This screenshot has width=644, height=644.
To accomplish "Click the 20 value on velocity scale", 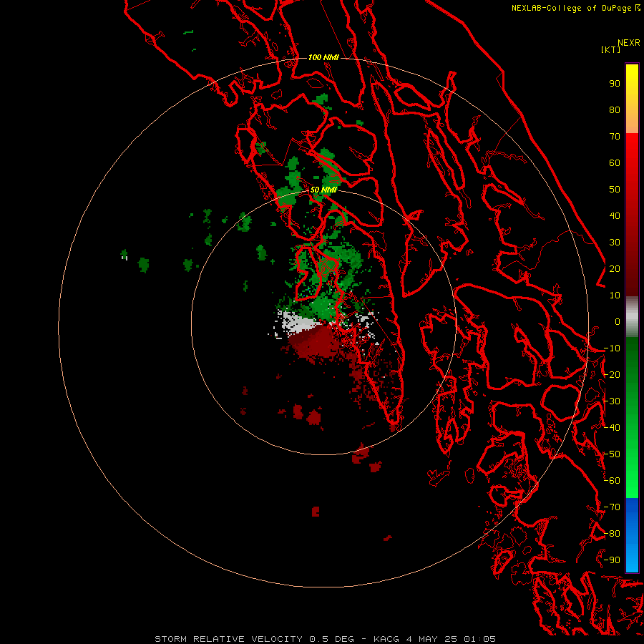I will (x=615, y=269).
